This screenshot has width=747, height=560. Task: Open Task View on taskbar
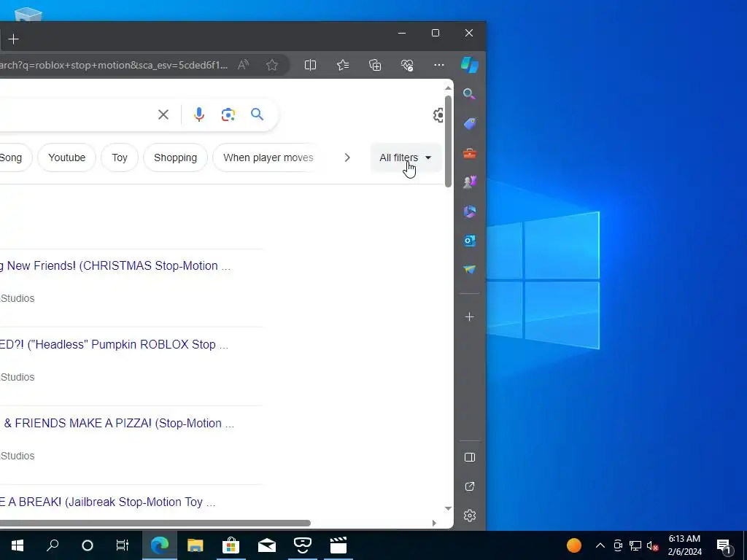tap(123, 545)
